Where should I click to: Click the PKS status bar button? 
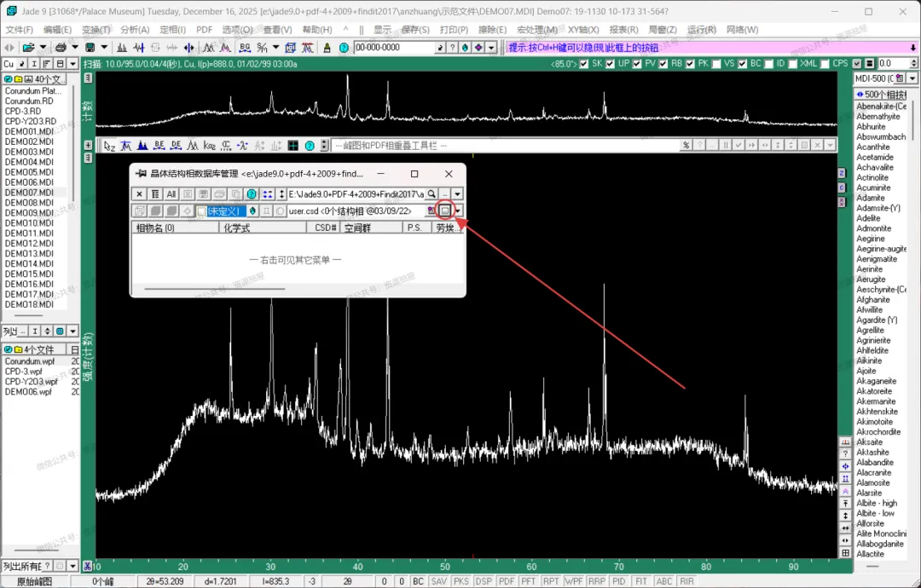[461, 581]
